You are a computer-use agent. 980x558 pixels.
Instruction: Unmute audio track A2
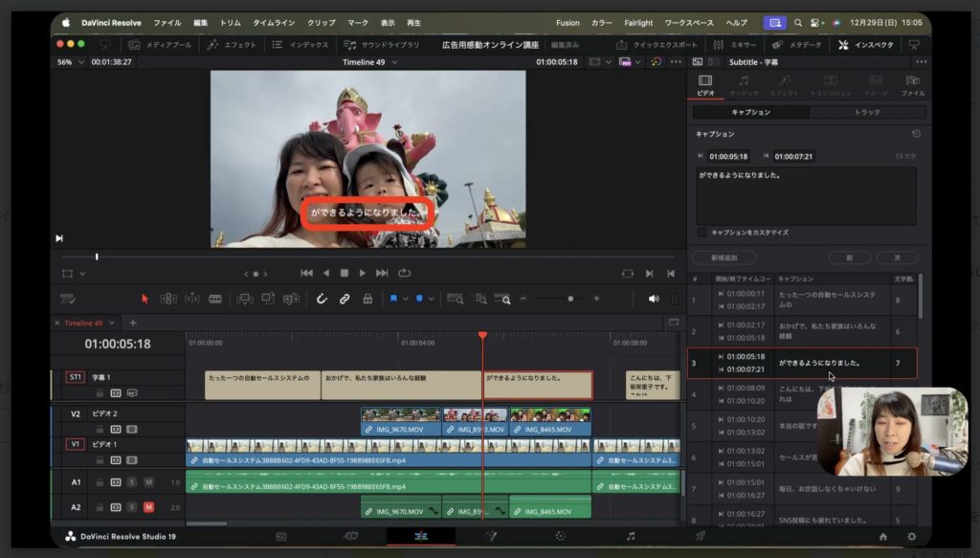click(x=148, y=506)
